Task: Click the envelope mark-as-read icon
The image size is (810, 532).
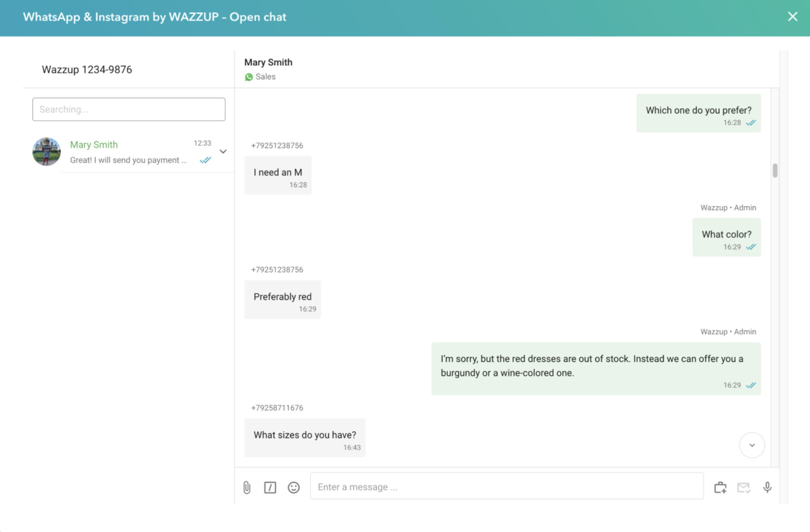Action: coord(744,487)
